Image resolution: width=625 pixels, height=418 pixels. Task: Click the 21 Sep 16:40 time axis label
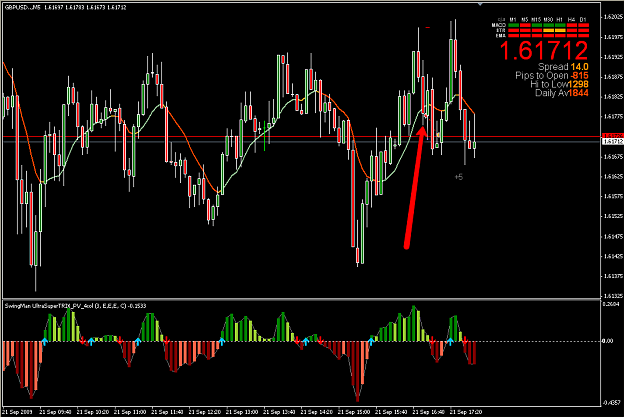coord(429,412)
